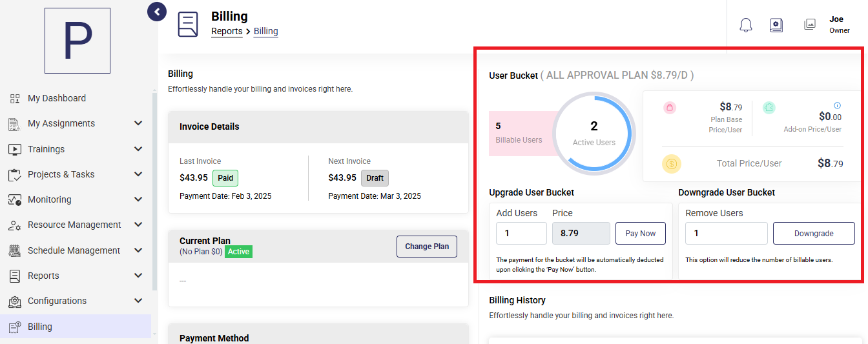868x344 pixels.
Task: Select the Billing sidebar item
Action: (76, 327)
